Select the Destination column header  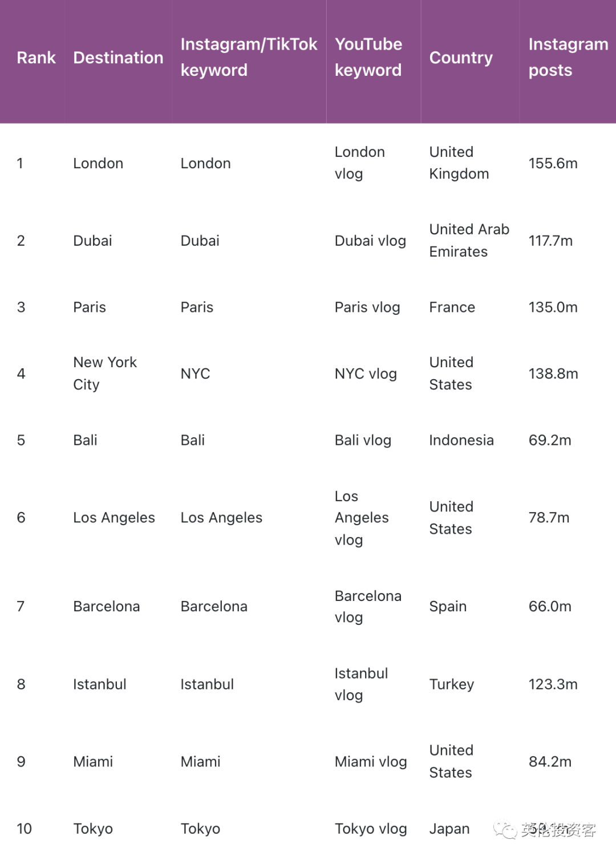[x=118, y=58]
